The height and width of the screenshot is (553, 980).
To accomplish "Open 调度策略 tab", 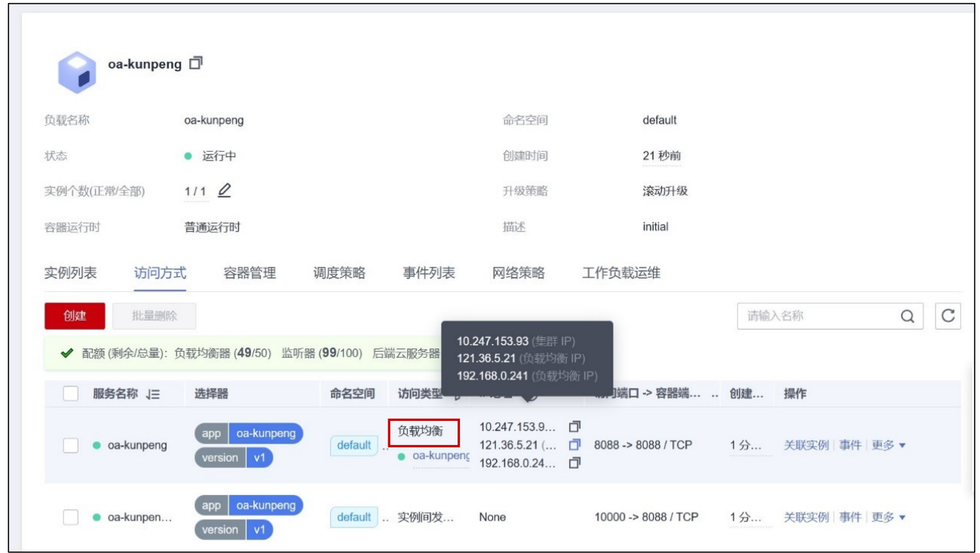I will tap(339, 273).
